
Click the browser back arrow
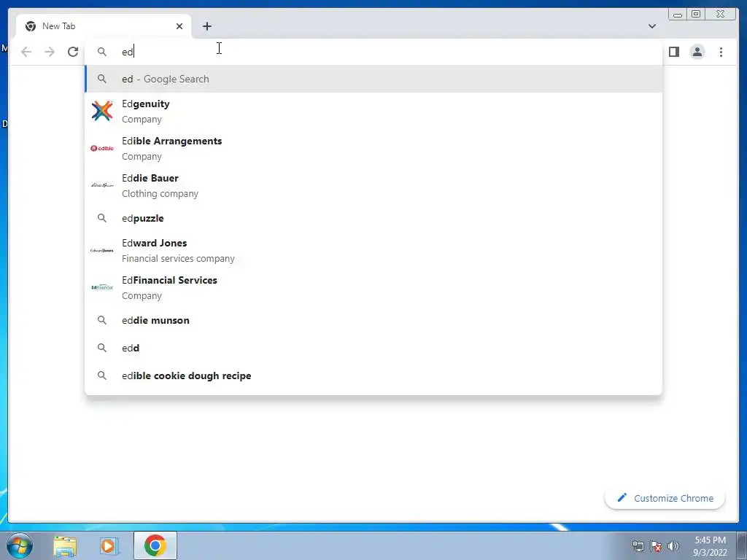(26, 52)
